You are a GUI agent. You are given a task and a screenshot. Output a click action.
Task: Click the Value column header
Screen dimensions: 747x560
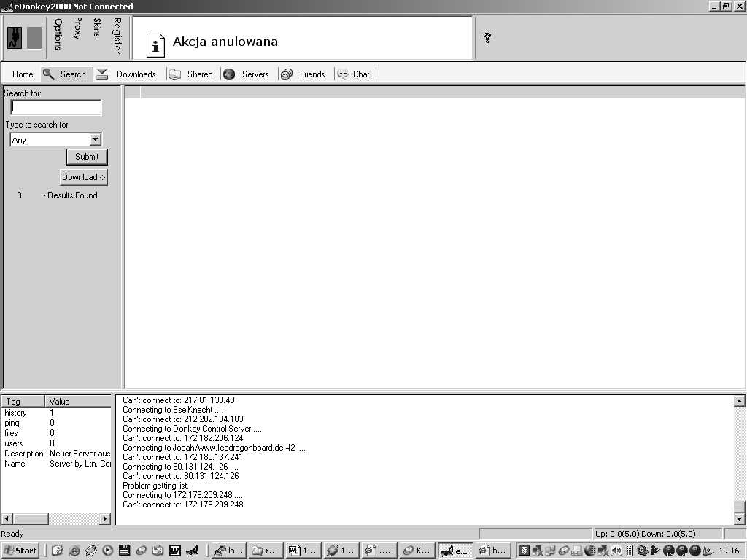coord(78,402)
